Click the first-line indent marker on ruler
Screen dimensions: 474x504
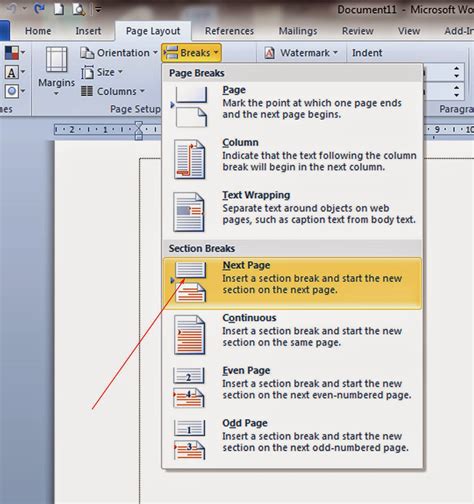tap(138, 125)
